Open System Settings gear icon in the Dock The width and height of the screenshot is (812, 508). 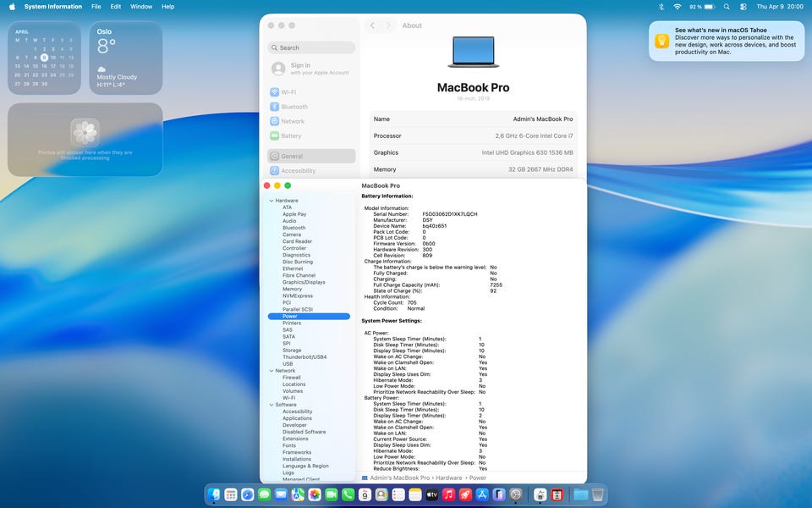click(516, 494)
